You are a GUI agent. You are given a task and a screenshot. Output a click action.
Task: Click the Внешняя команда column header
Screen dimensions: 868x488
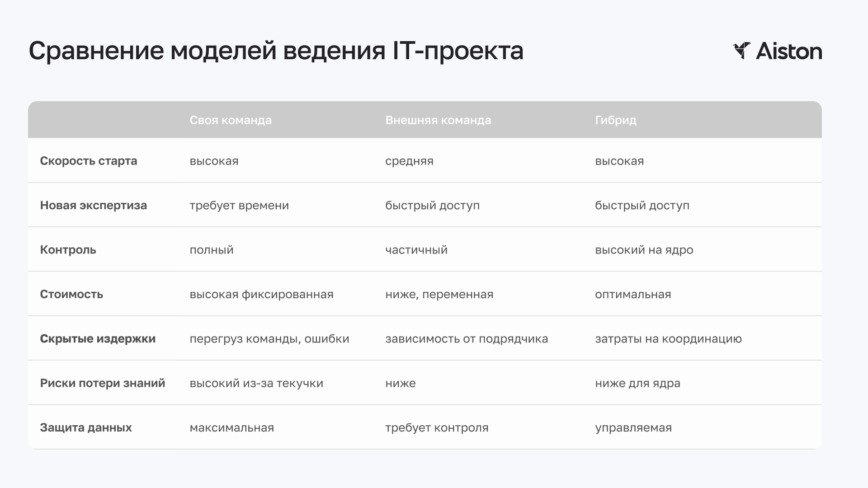438,120
